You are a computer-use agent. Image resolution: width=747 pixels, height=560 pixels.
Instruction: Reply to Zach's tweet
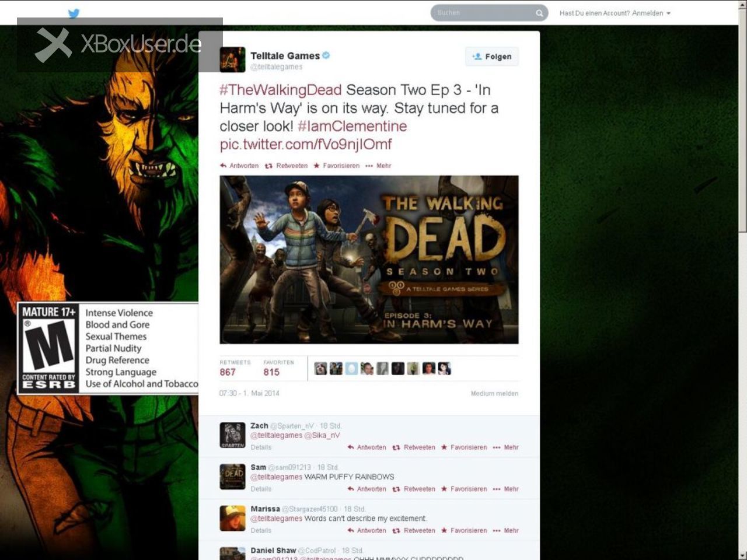pyautogui.click(x=366, y=447)
